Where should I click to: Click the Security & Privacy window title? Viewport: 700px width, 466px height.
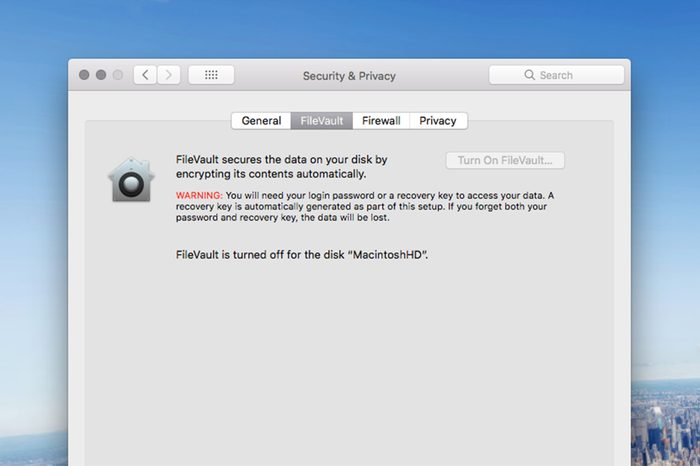tap(349, 76)
